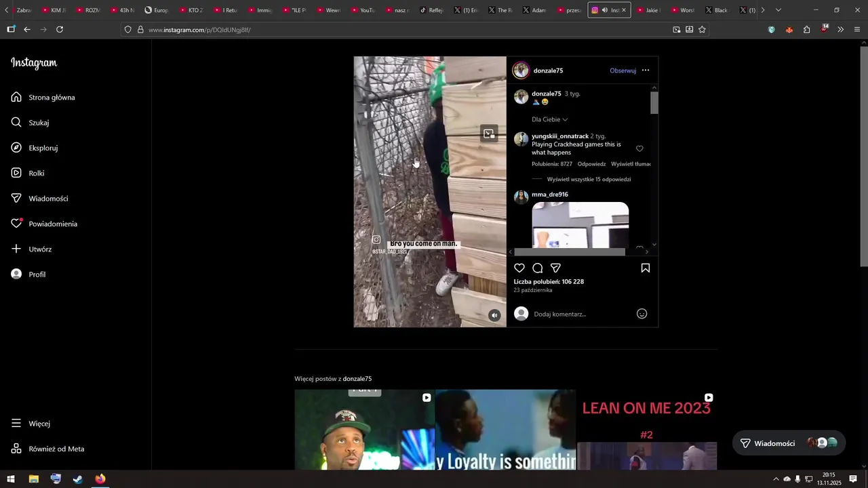Open the LEAN ON ME 2023 thumbnail

pos(647,430)
